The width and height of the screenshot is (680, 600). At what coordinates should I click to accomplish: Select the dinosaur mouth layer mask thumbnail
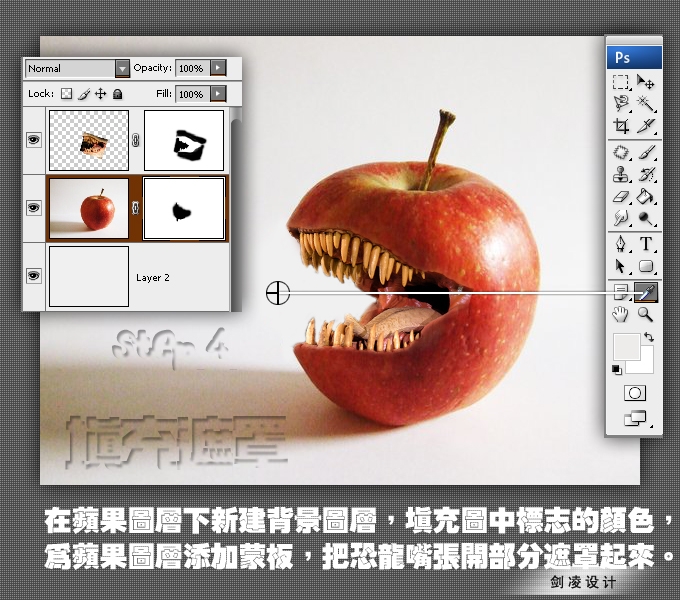184,140
